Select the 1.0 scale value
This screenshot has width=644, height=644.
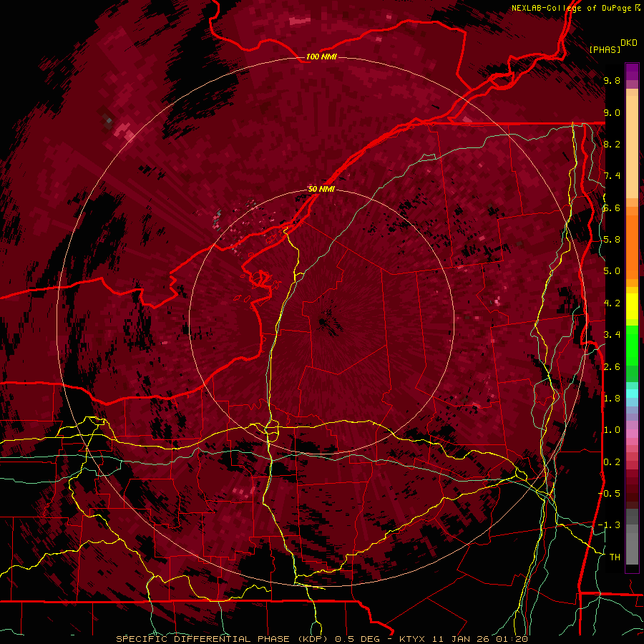pyautogui.click(x=612, y=430)
